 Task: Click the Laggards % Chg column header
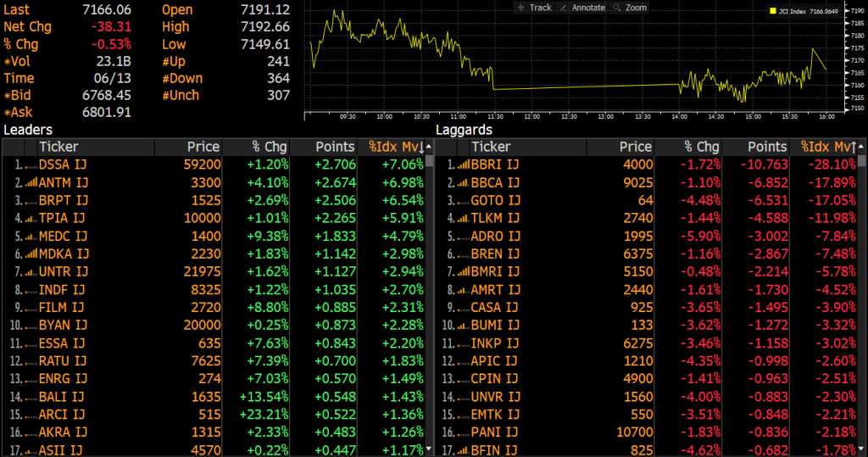(x=688, y=147)
